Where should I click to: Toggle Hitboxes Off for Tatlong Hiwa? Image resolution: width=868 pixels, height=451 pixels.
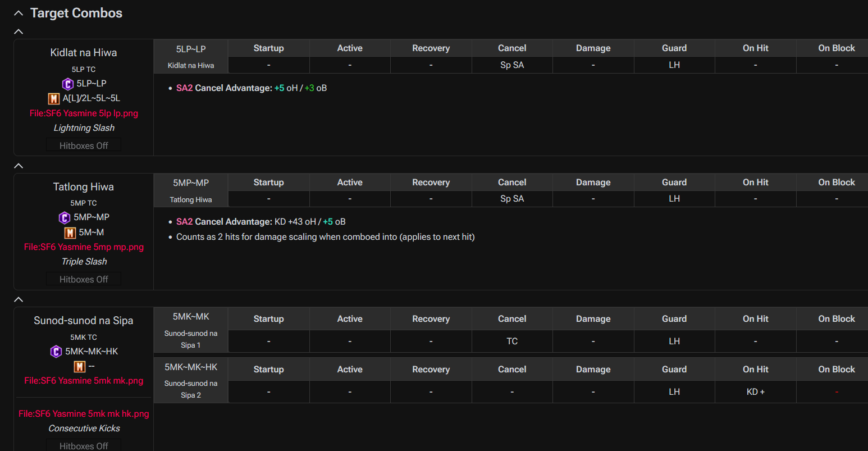pos(84,279)
